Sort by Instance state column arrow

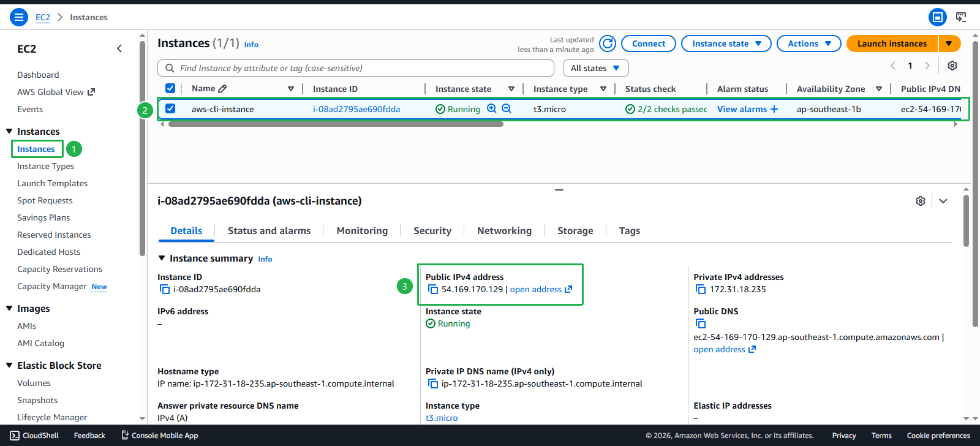pyautogui.click(x=511, y=89)
